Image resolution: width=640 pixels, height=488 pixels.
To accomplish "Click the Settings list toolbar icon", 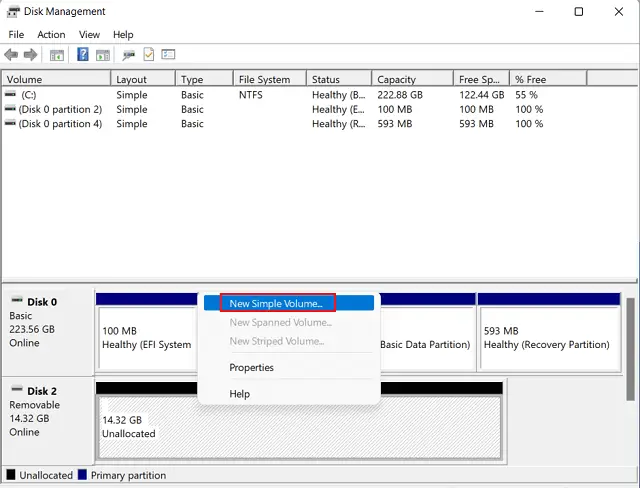I will click(168, 54).
